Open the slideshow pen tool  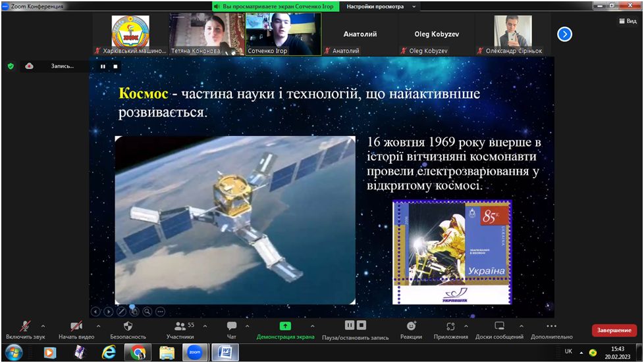[x=121, y=312]
